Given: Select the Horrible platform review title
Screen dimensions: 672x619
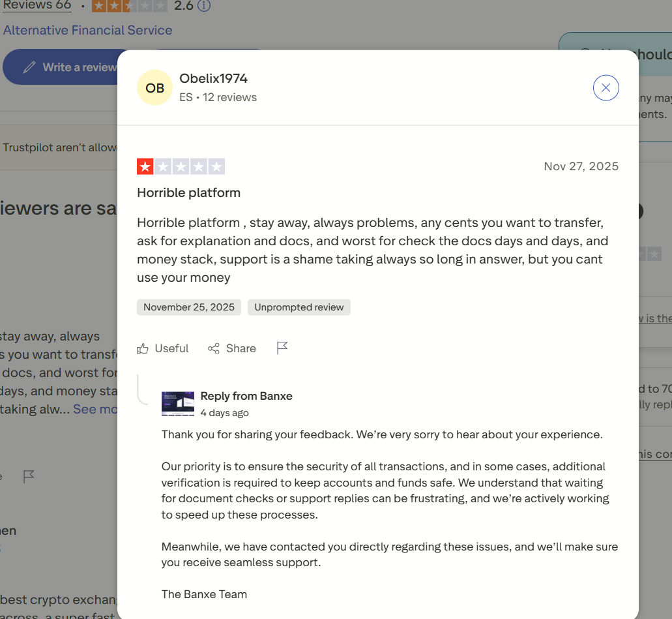Looking at the screenshot, I should [x=188, y=192].
